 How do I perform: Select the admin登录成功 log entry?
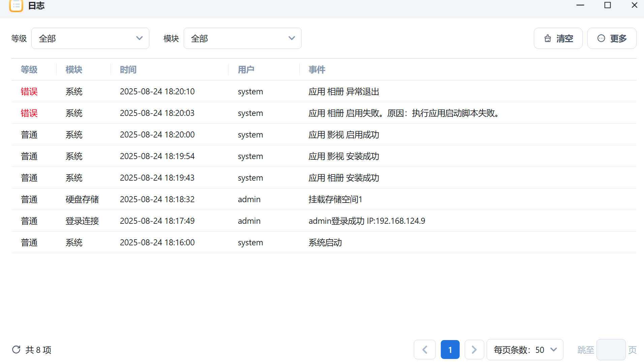pos(367,221)
